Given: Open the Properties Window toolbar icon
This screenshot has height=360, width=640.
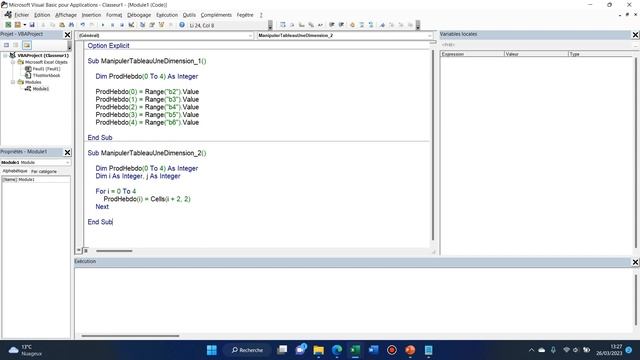Looking at the screenshot, I should tap(152, 25).
